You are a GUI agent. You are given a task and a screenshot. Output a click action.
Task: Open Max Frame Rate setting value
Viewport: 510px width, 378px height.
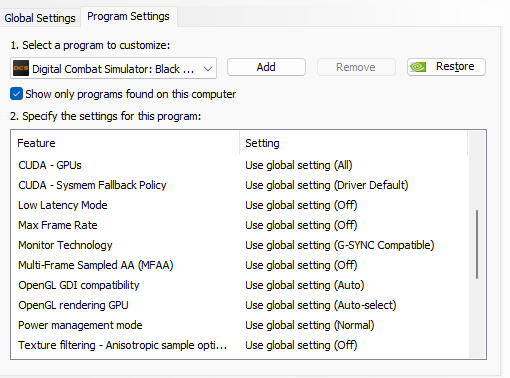coord(301,225)
